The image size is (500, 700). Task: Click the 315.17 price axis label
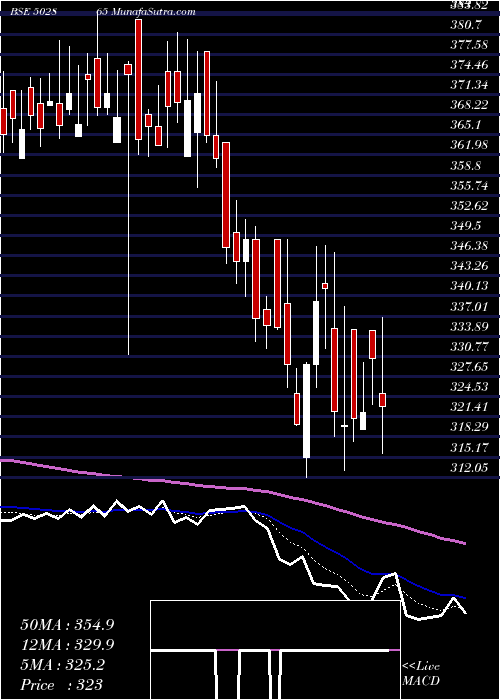pyautogui.click(x=469, y=447)
